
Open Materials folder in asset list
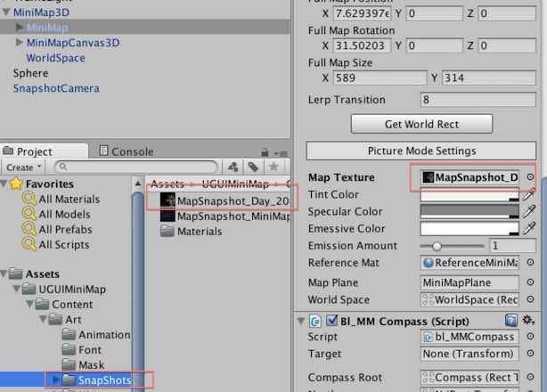[192, 232]
